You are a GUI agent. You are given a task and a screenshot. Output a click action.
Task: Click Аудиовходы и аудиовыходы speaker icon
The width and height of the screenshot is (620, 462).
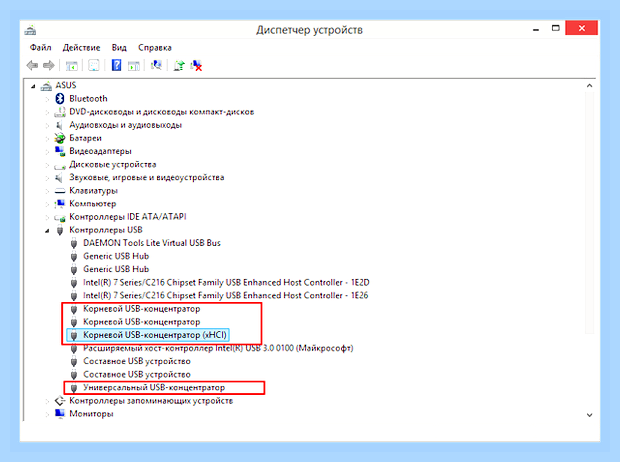pos(60,125)
